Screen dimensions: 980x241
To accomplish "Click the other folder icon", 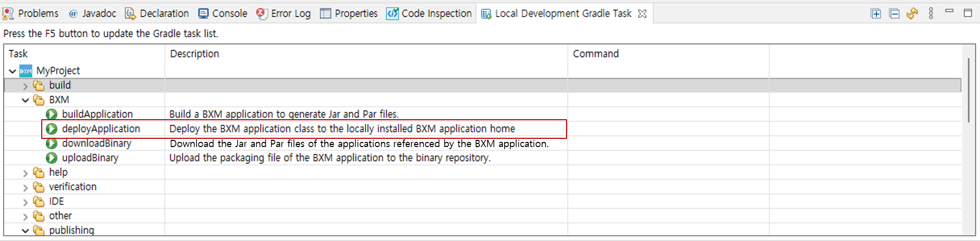I will pos(39,216).
